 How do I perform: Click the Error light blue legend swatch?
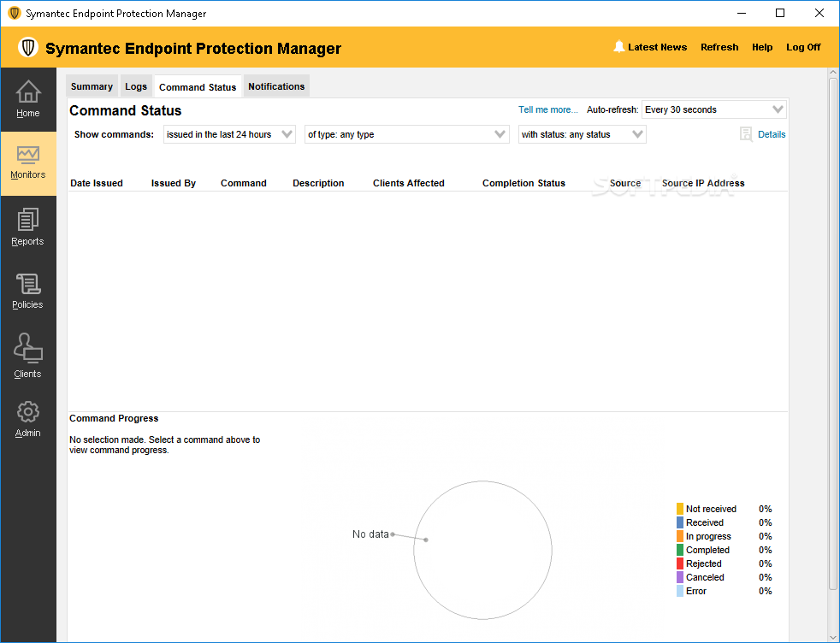680,591
